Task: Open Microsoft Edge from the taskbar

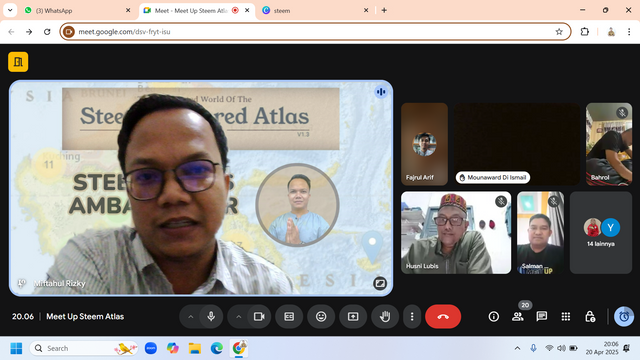Action: tap(217, 348)
